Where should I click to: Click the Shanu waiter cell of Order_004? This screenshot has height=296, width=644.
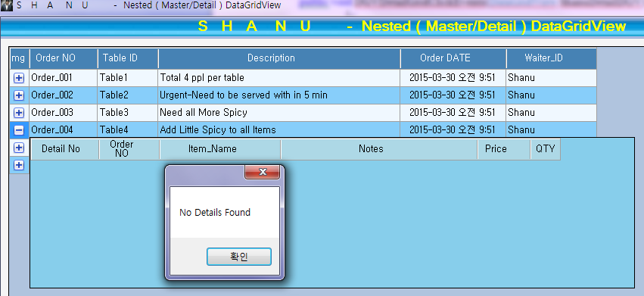(552, 130)
